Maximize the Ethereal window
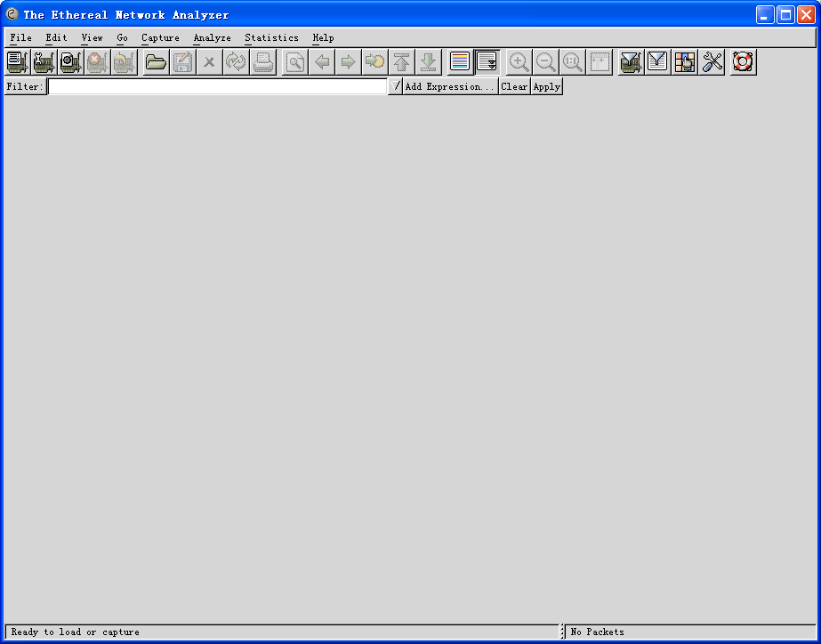Screen dimensions: 821x644 pyautogui.click(x=785, y=14)
